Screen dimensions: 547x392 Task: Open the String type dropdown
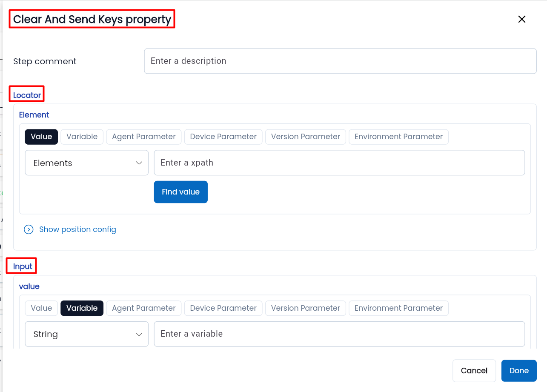click(86, 334)
